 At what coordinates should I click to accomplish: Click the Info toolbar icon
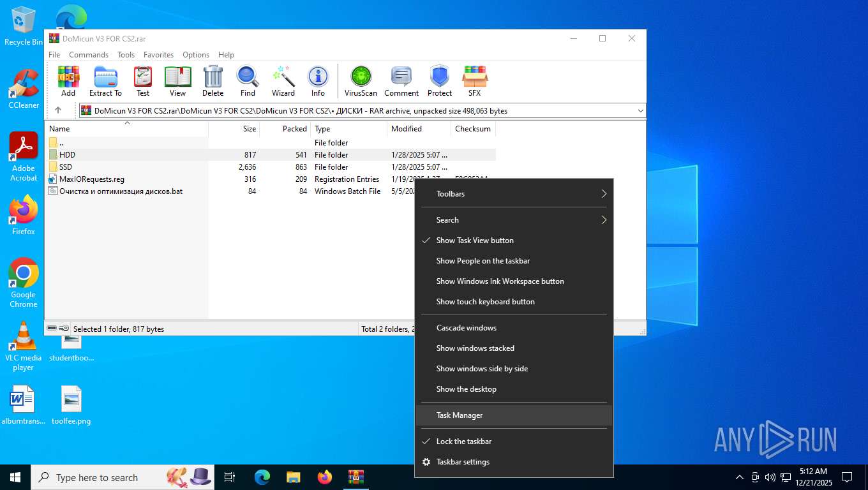tap(318, 81)
